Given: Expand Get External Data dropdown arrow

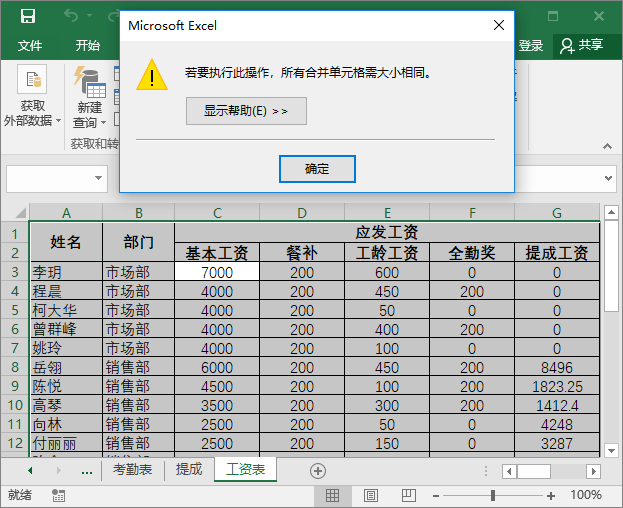Looking at the screenshot, I should [58, 120].
